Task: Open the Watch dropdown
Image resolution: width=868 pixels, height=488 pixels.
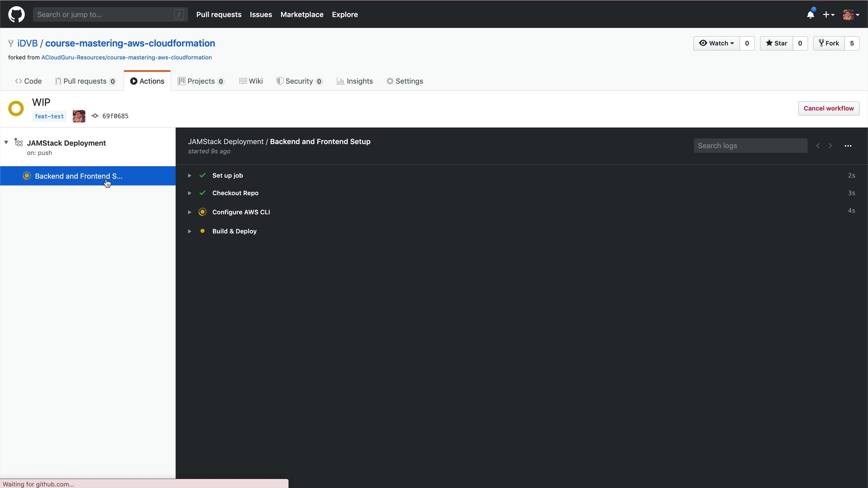Action: click(717, 43)
